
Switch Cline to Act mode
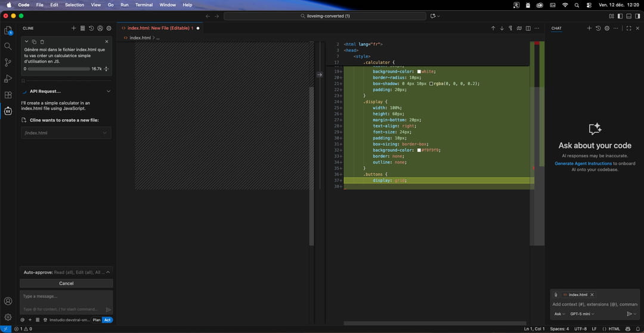click(x=107, y=320)
